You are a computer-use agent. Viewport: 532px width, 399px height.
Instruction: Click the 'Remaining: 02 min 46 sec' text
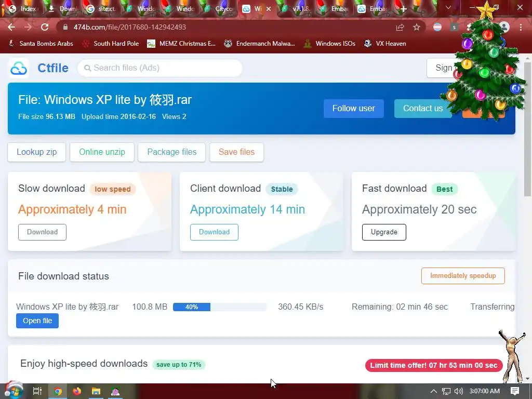400,307
